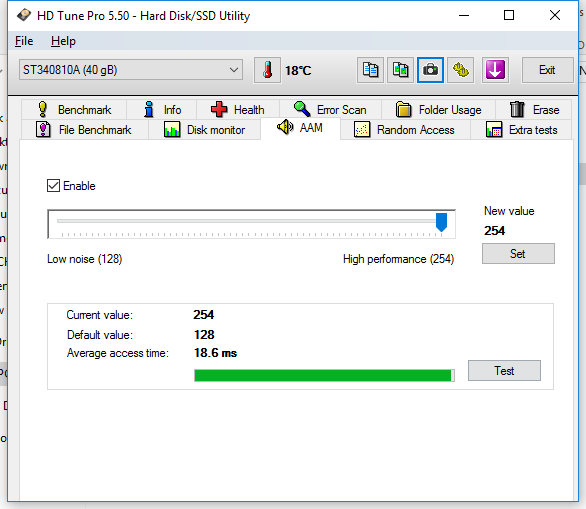Switch to the Erase tab
The width and height of the screenshot is (586, 509).
point(534,109)
